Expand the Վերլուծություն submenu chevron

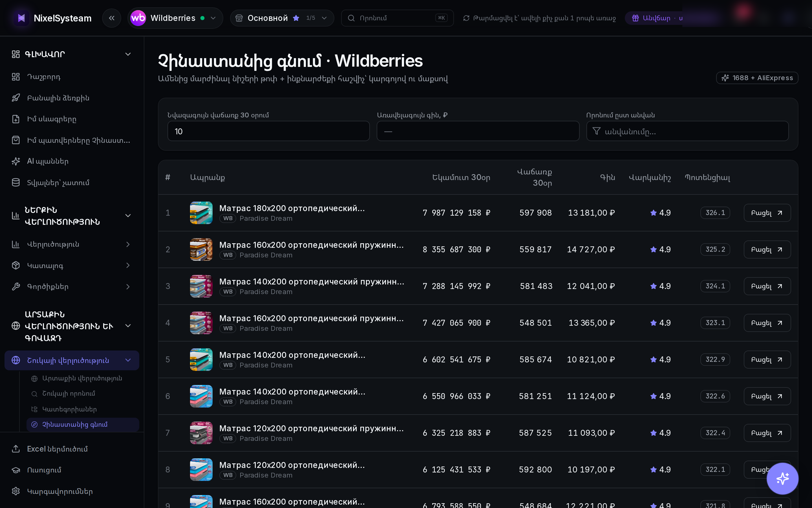(x=128, y=244)
